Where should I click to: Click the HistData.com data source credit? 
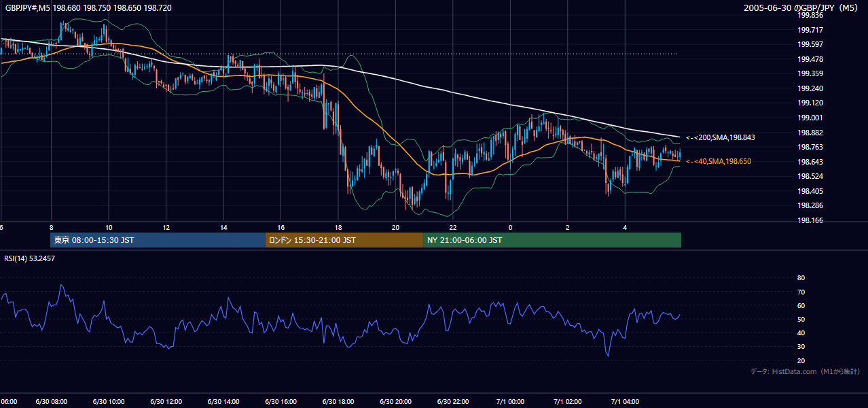coord(806,371)
